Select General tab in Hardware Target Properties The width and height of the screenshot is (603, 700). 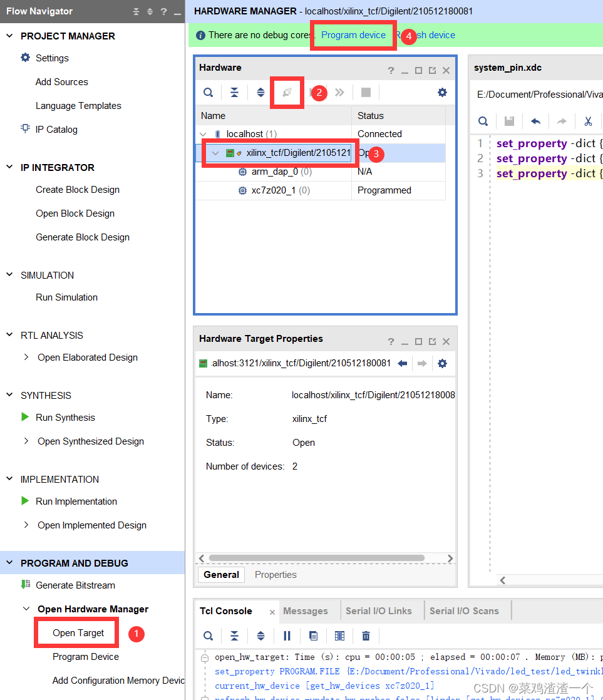click(222, 575)
